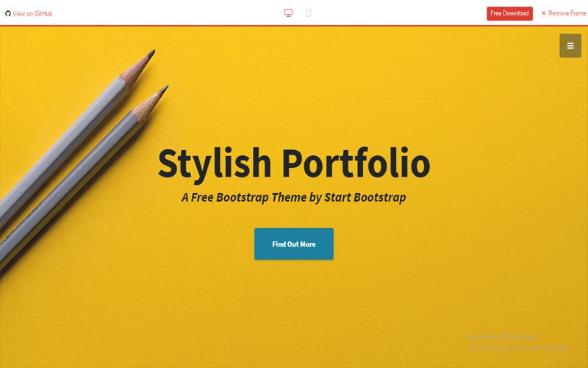Click the blue Find Out More button
The width and height of the screenshot is (588, 368).
click(x=293, y=244)
